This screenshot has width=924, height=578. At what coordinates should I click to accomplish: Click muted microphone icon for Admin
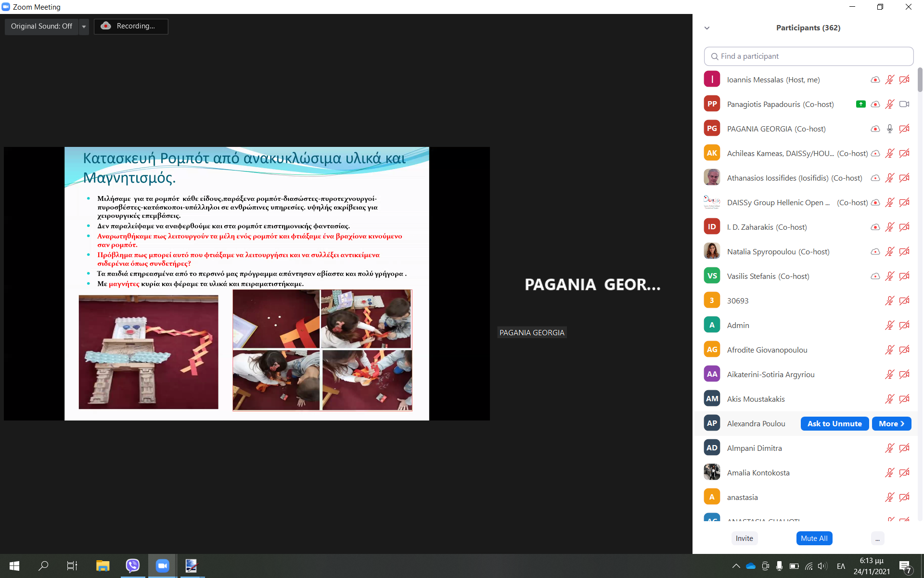(890, 325)
